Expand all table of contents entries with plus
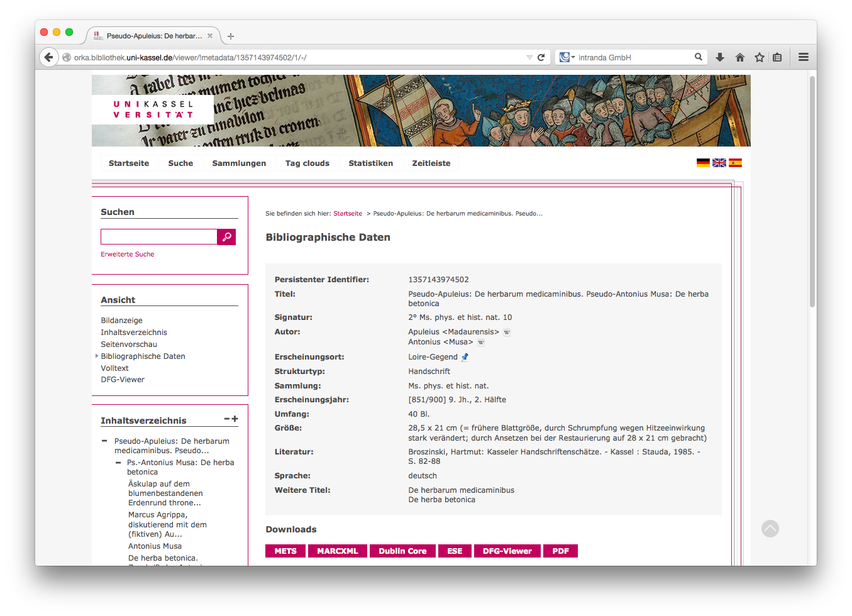Screen dimensions: 852x616 (x=235, y=419)
